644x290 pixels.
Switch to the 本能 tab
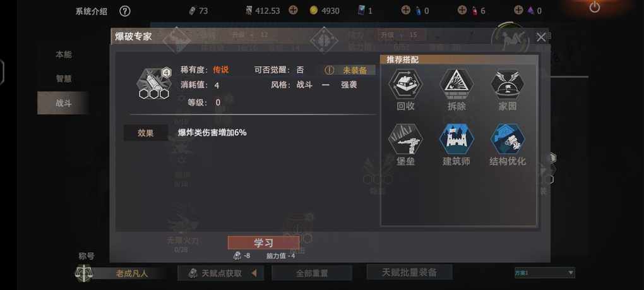[64, 54]
